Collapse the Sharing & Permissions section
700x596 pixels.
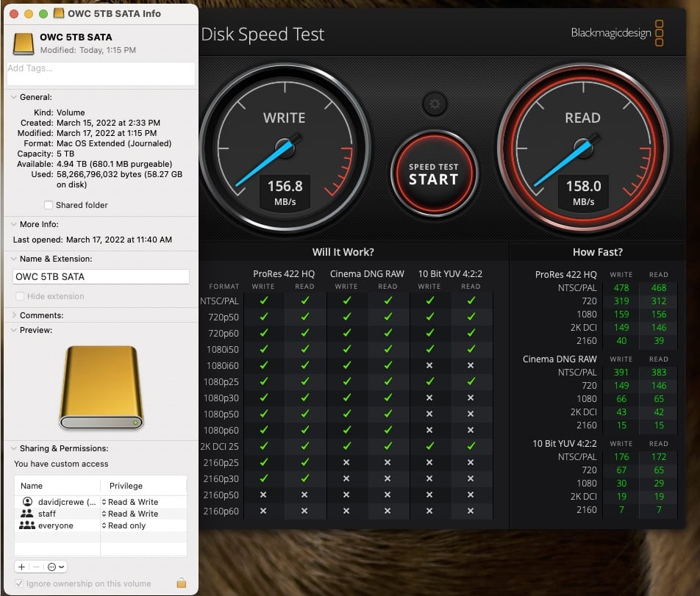[13, 448]
